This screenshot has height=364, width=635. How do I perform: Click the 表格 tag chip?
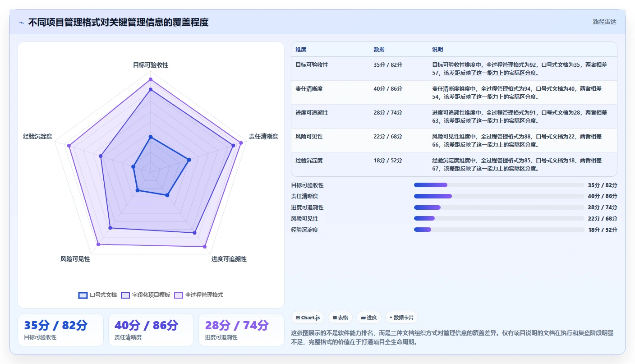click(340, 318)
